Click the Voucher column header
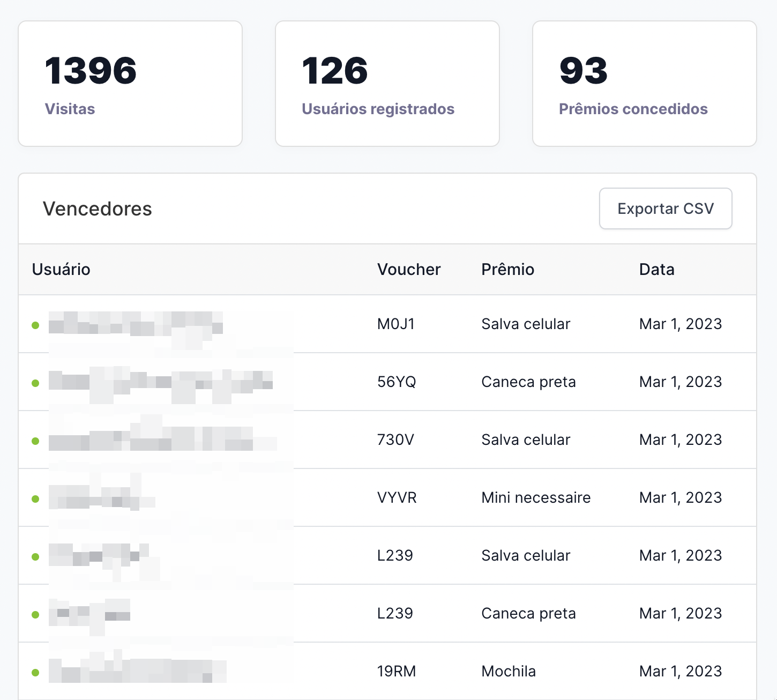 [x=409, y=269]
